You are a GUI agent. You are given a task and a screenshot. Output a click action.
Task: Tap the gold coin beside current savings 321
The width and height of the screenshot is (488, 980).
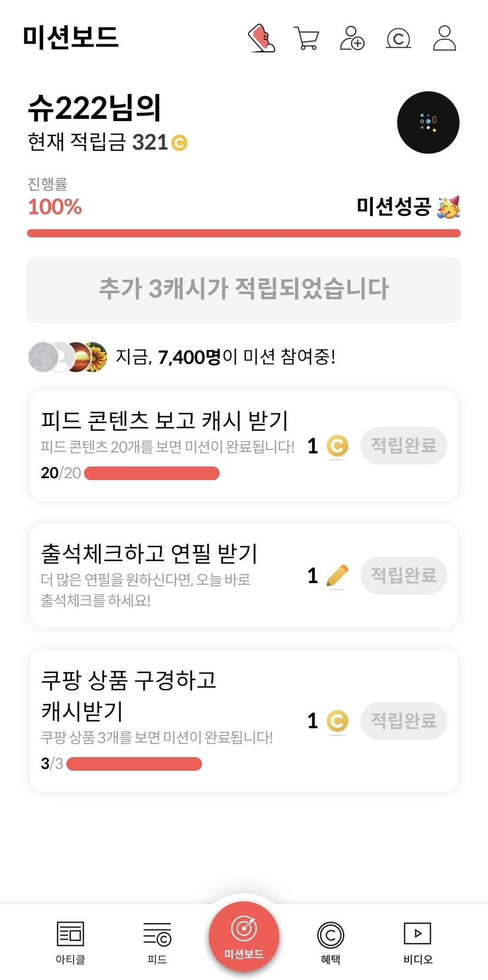click(x=179, y=143)
